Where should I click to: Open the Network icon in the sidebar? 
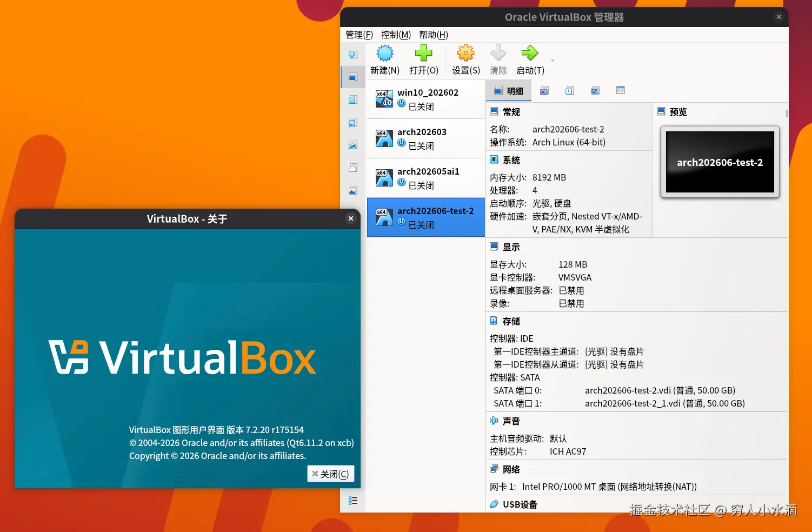353,145
